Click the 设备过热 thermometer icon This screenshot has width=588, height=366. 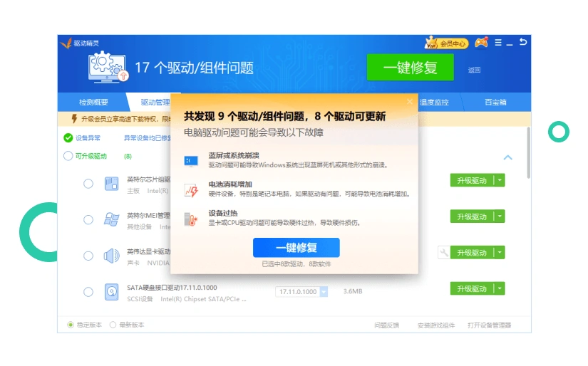coord(191,219)
